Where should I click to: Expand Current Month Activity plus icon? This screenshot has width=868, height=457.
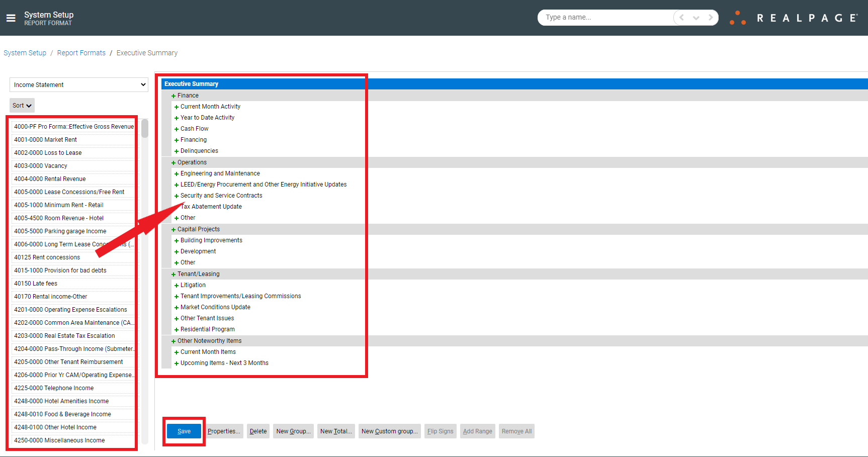pos(177,107)
